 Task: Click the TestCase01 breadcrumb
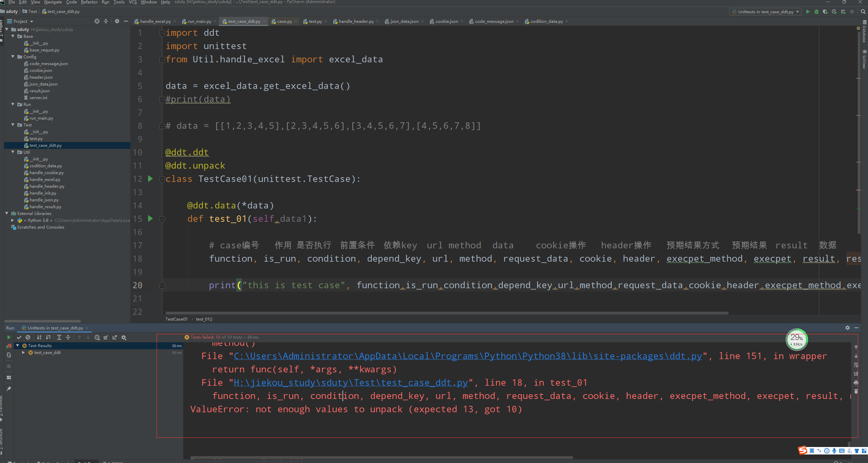[x=176, y=319]
